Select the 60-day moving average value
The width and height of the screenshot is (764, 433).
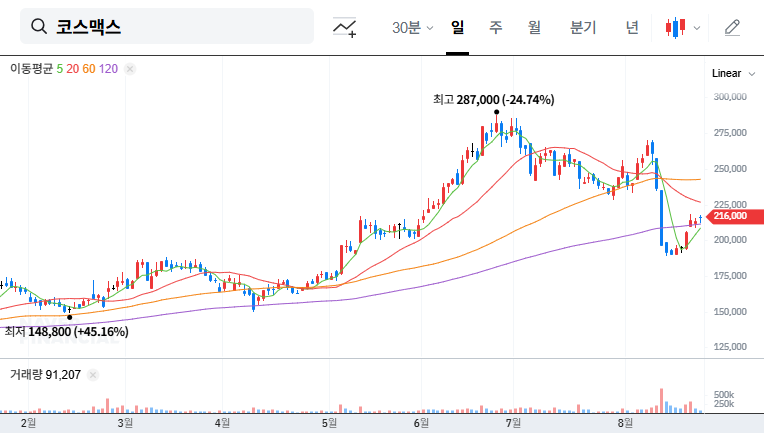click(89, 69)
